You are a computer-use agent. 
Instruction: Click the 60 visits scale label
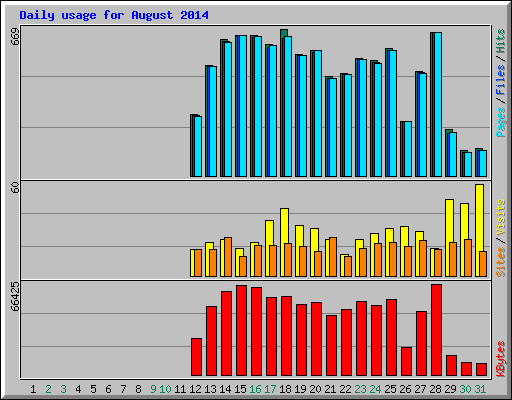[x=15, y=188]
